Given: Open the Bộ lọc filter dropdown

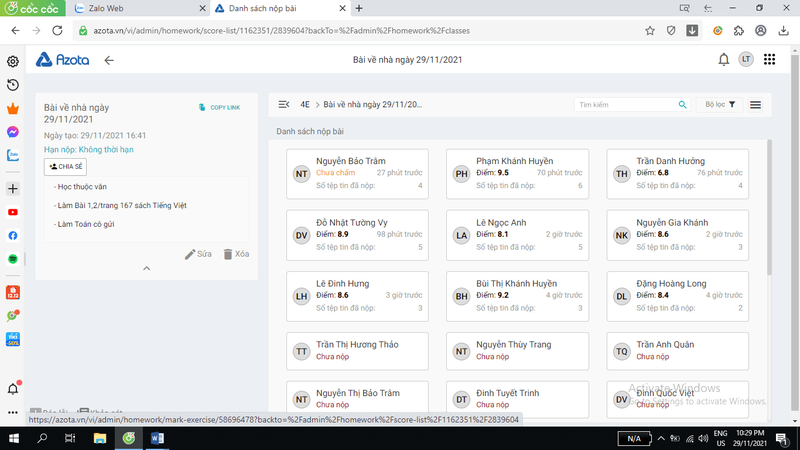Looking at the screenshot, I should coord(719,105).
